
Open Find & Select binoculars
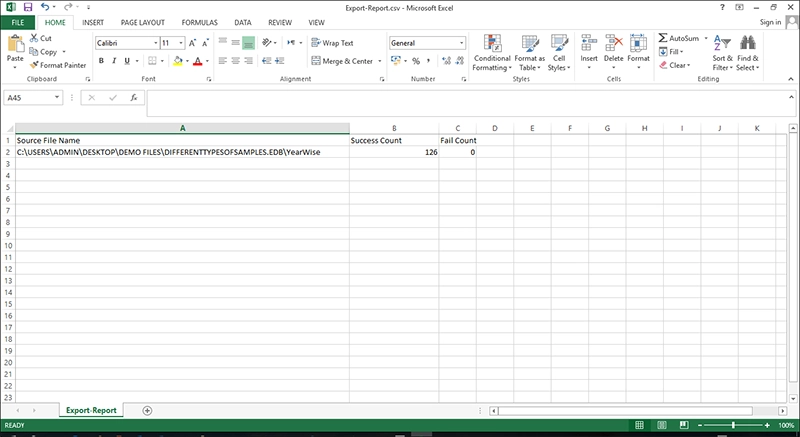click(x=747, y=53)
